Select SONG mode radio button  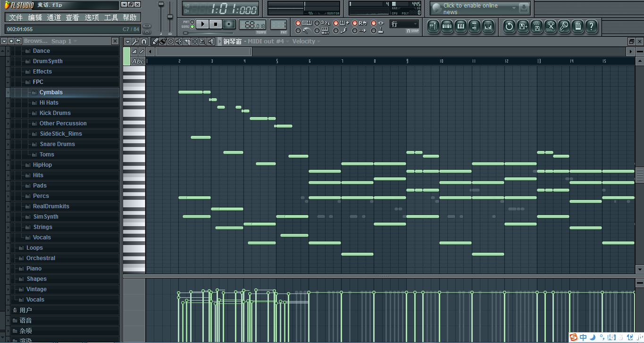pos(192,27)
